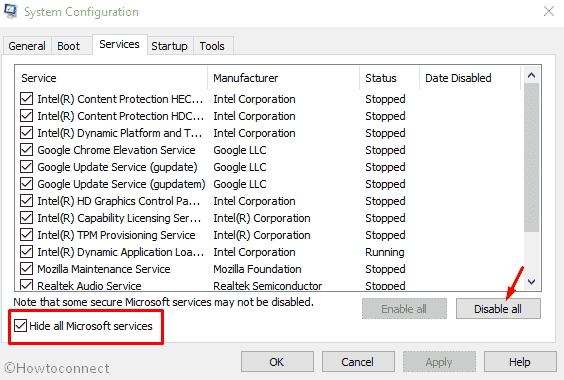
Task: Toggle Google Update Service (gupdate) checkbox
Action: pyautogui.click(x=27, y=167)
